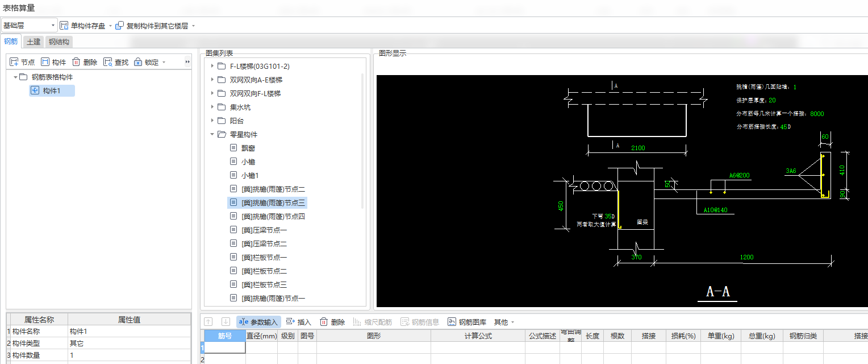Open the 钢筋图库 rebar library
The image size is (868, 364).
coord(464,321)
